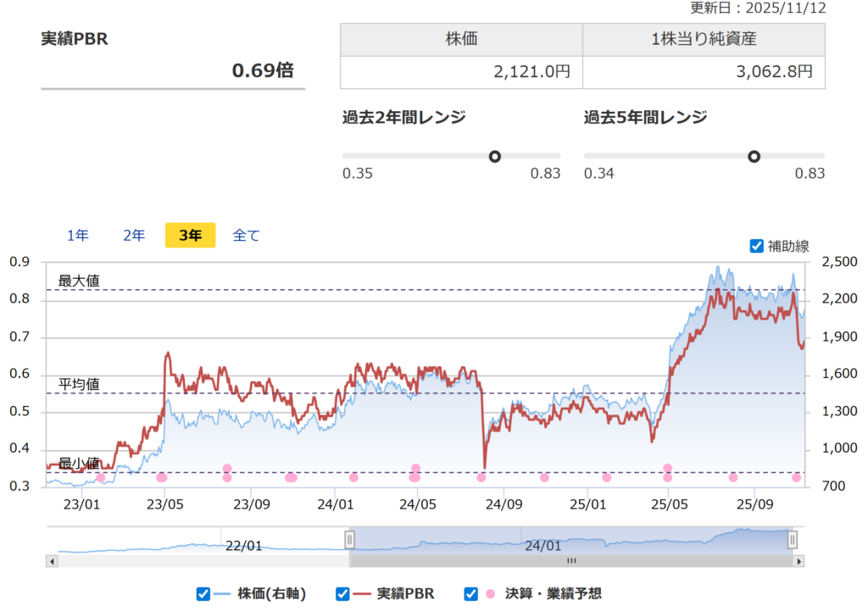Click the 過去2年間レンジ slider marker

click(495, 156)
